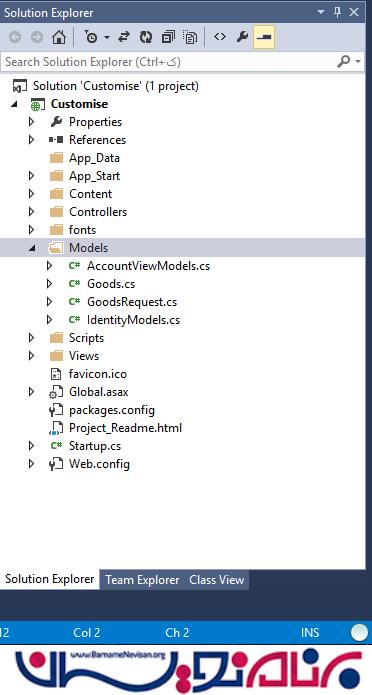The height and width of the screenshot is (695, 372).
Task: Switch to the Class View tab
Action: (x=216, y=580)
